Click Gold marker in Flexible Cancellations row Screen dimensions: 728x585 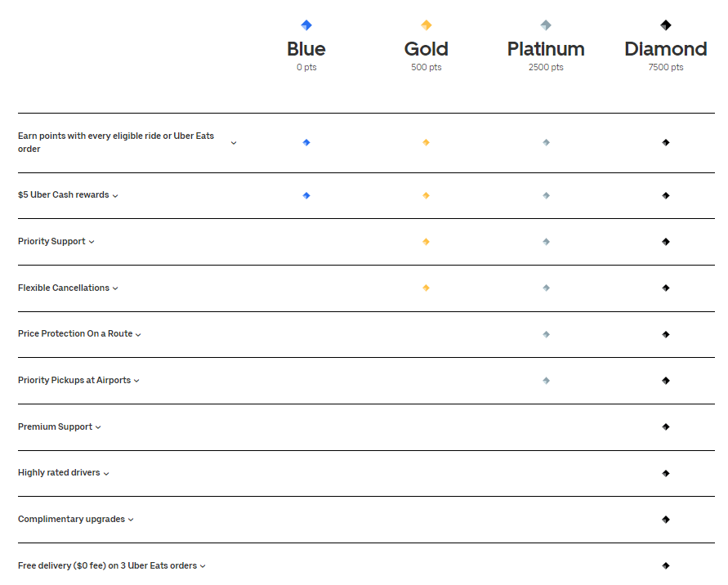(426, 288)
